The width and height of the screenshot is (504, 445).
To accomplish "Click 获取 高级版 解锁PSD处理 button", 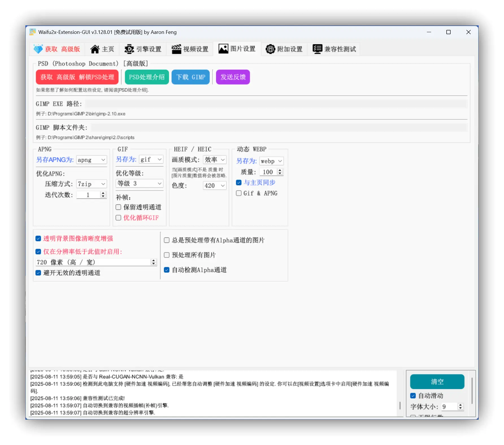I will tap(77, 77).
